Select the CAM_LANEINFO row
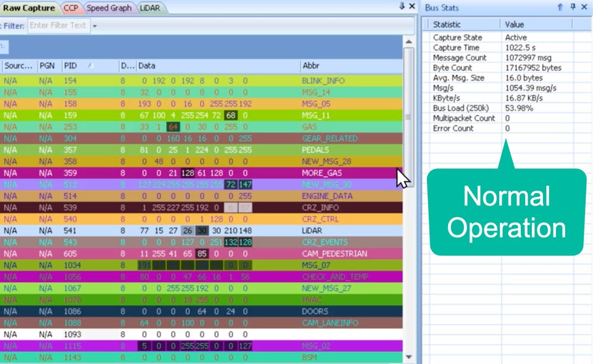Viewport: 593px width, 364px height. (201, 323)
